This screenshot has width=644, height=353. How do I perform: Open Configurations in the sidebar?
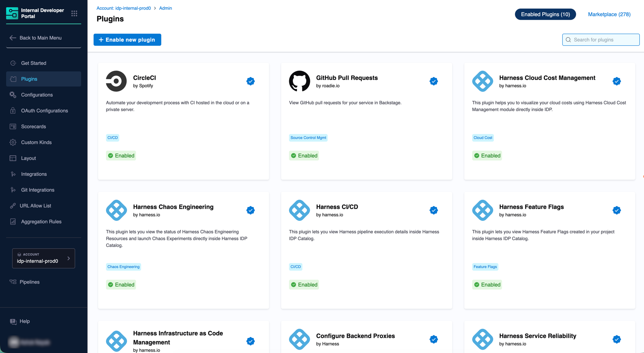43,95
